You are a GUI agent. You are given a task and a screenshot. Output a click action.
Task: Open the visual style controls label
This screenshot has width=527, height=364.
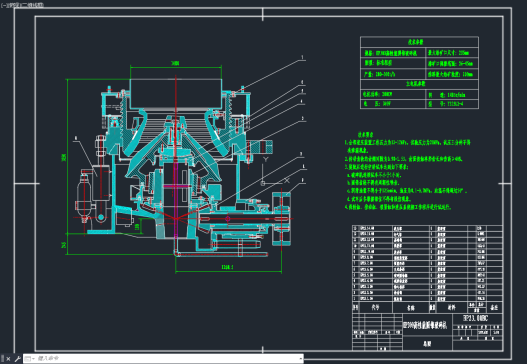point(33,5)
